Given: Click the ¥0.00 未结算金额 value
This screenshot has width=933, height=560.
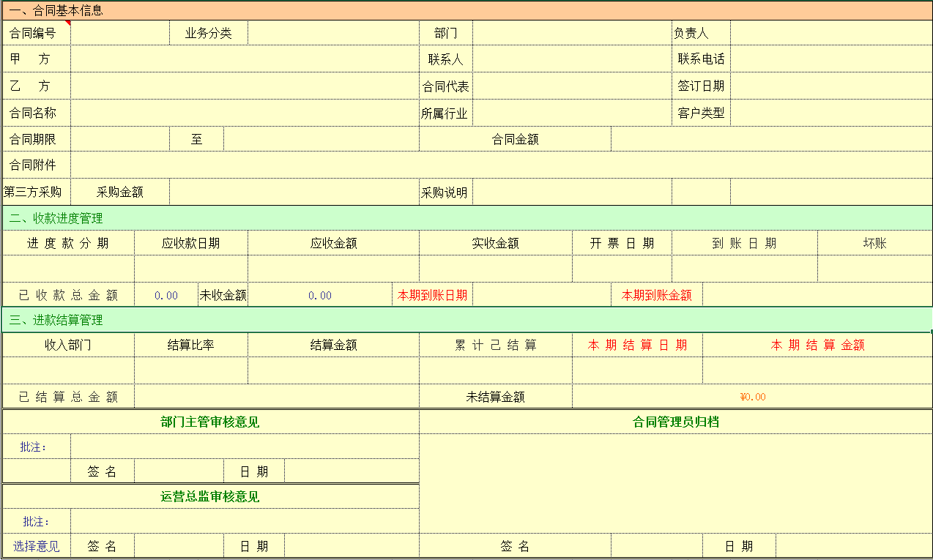Looking at the screenshot, I should [x=752, y=397].
